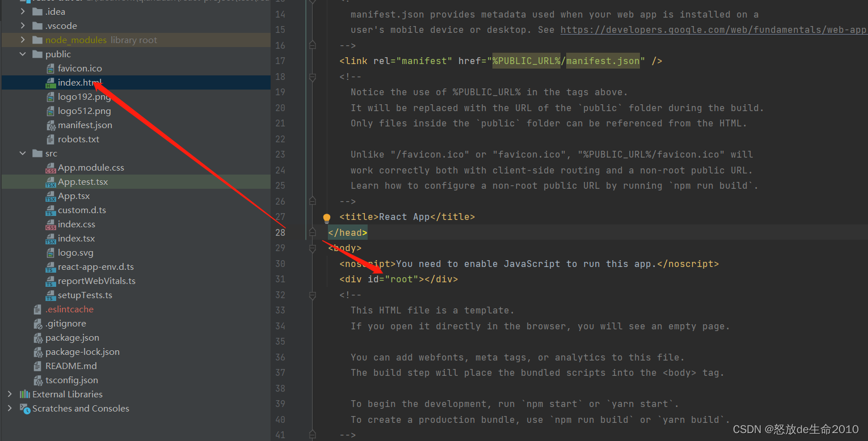Screen dimensions: 868x441
Task: Select package-lock.json in project tree
Action: click(x=82, y=351)
